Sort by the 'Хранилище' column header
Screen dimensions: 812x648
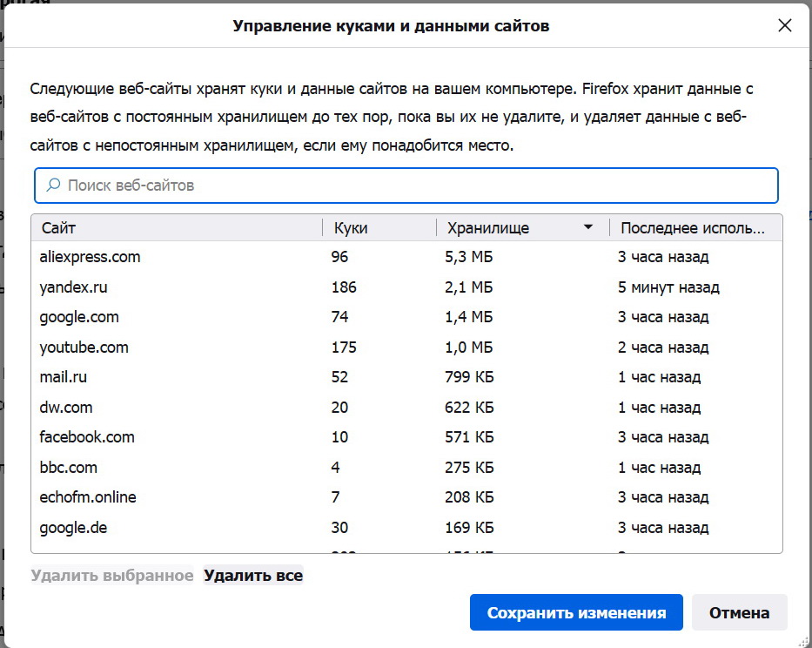click(x=522, y=227)
